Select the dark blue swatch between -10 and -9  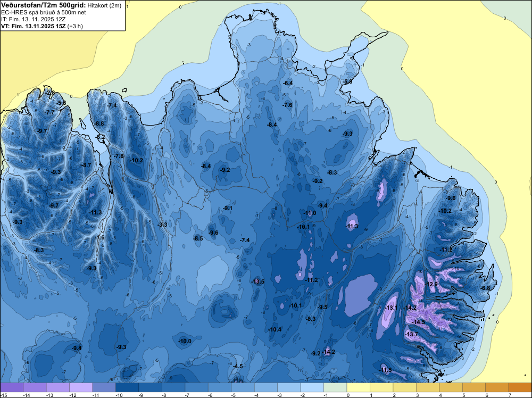127,387
